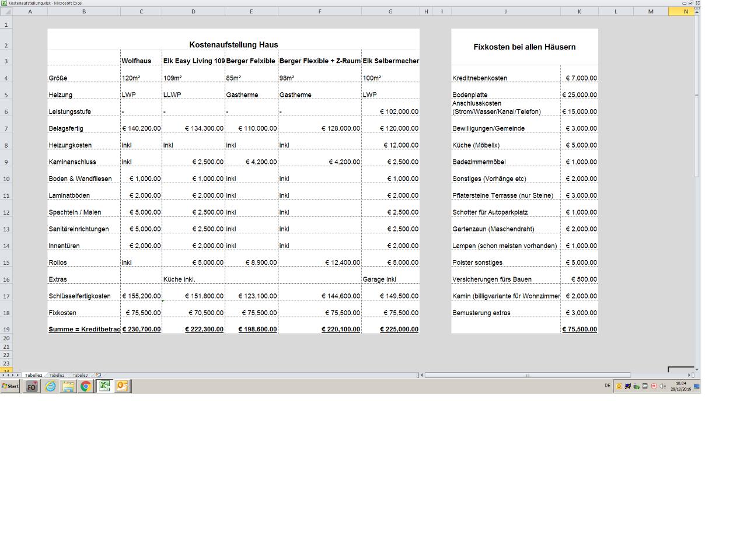This screenshot has width=747, height=560.
Task: Open the File Explorer taskbar icon
Action: point(68,386)
